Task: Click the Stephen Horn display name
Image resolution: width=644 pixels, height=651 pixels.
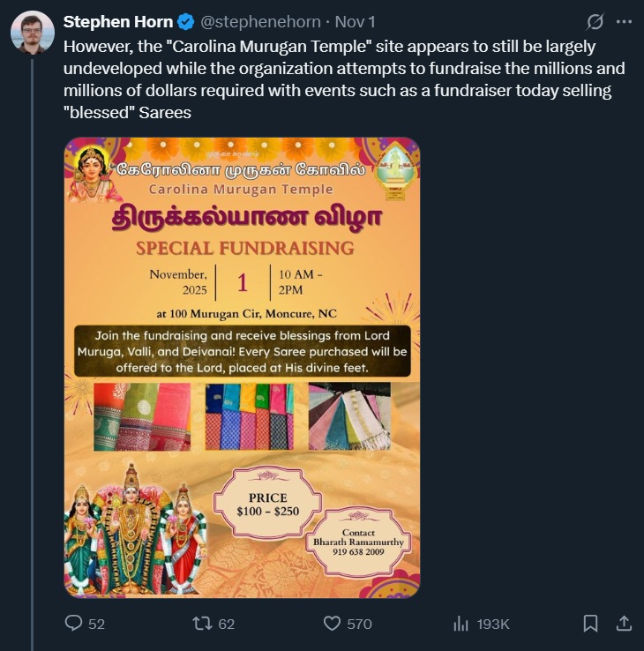Action: point(118,21)
